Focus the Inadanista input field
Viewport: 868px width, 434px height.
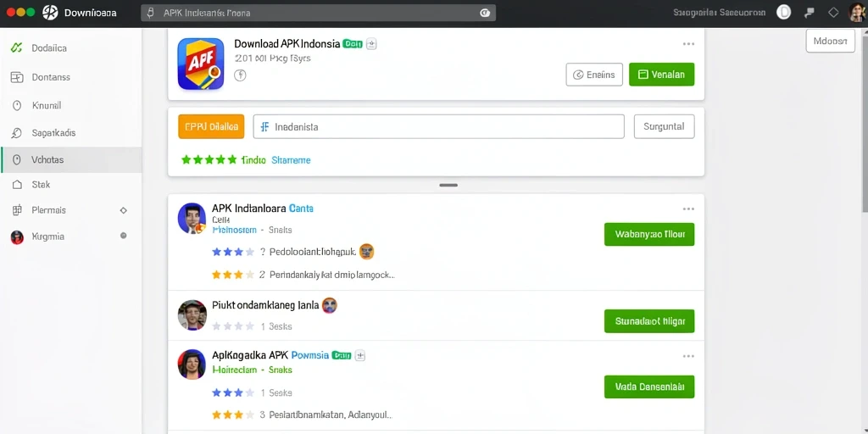coord(438,126)
